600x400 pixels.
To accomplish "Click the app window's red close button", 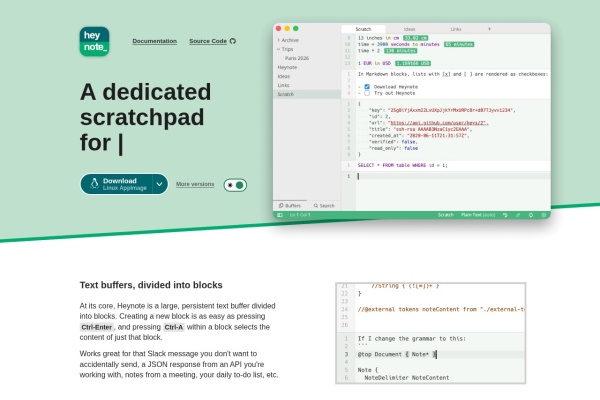I will (279, 28).
